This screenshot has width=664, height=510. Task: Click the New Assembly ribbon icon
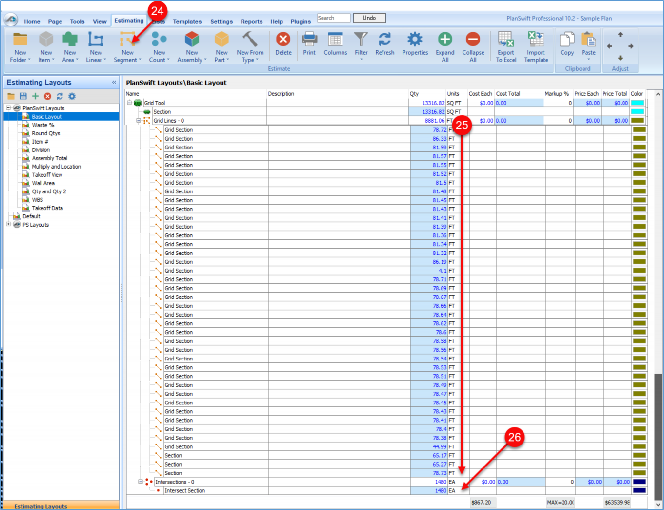pyautogui.click(x=191, y=39)
